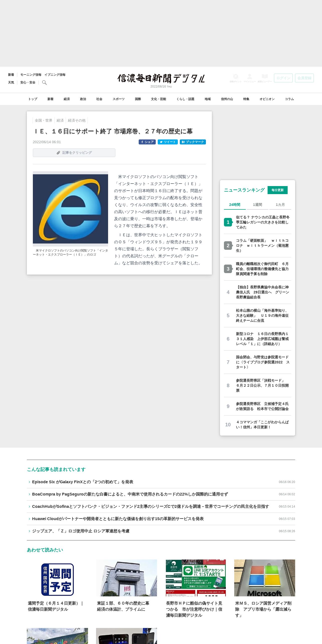Viewport: 322px width, 644px height.
Task: Open the 経済 navigation menu item
Action: point(67,99)
